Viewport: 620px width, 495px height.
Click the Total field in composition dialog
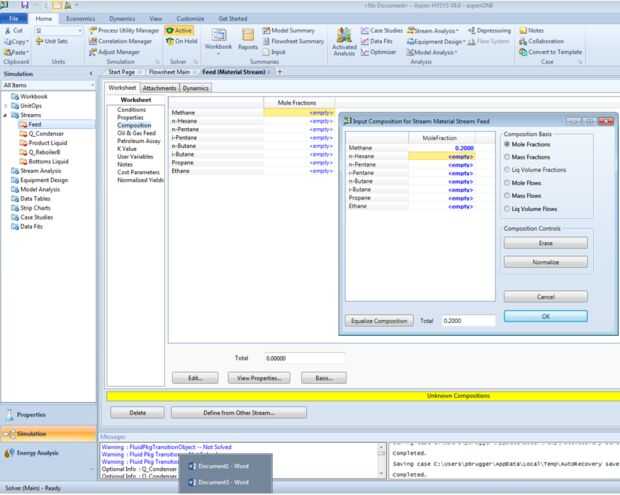[468, 321]
